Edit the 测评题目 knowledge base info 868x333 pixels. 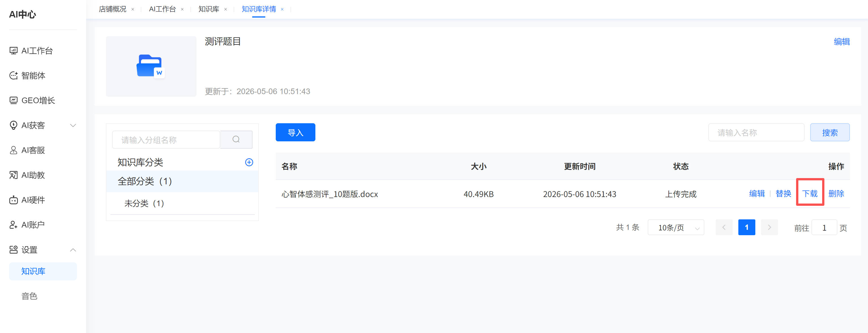point(842,42)
